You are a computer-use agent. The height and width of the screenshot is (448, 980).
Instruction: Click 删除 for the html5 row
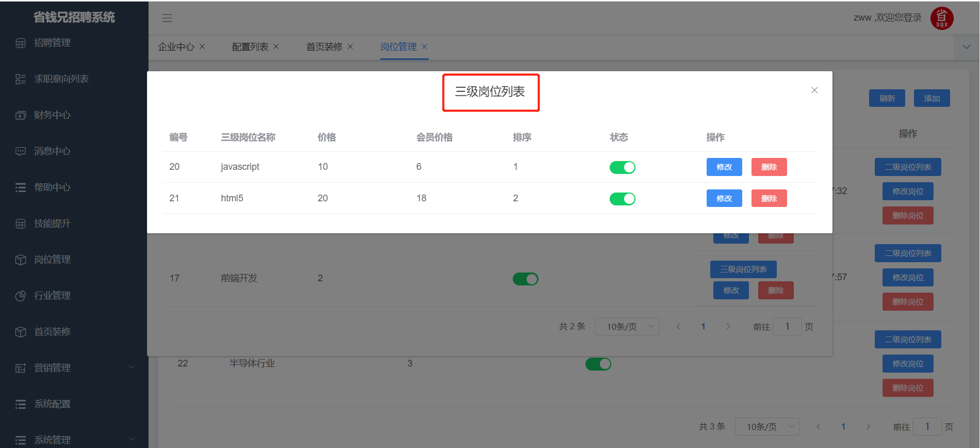coord(769,199)
